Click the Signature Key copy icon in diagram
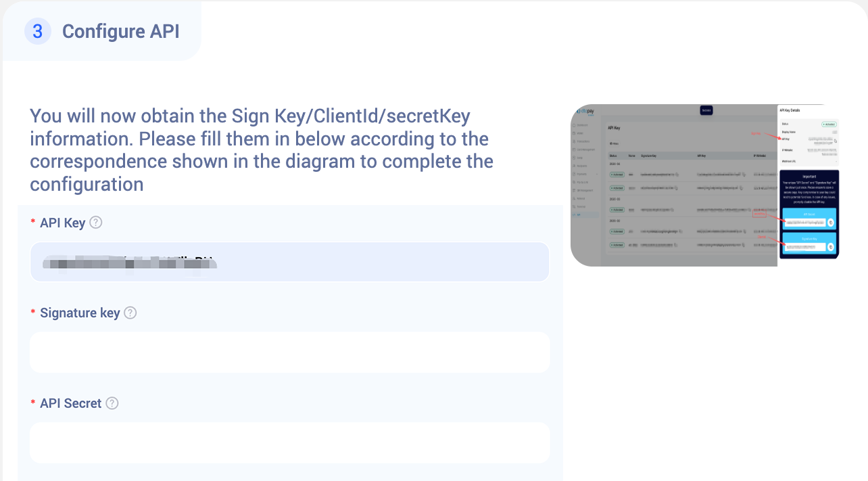Screen dimensions: 868x481 point(831,247)
